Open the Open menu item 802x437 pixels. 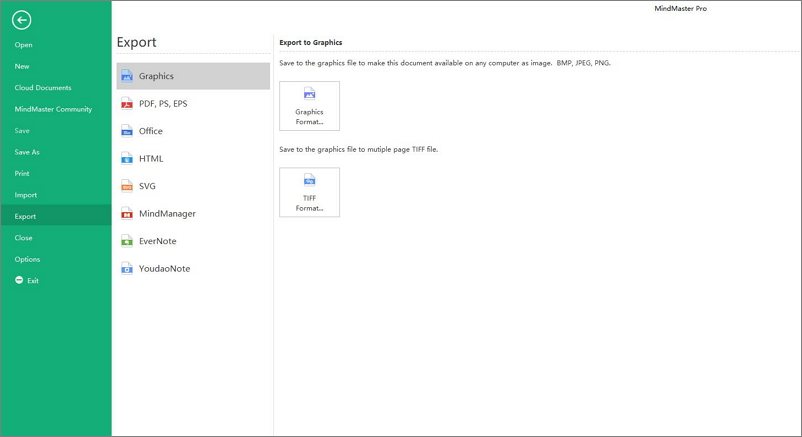24,45
